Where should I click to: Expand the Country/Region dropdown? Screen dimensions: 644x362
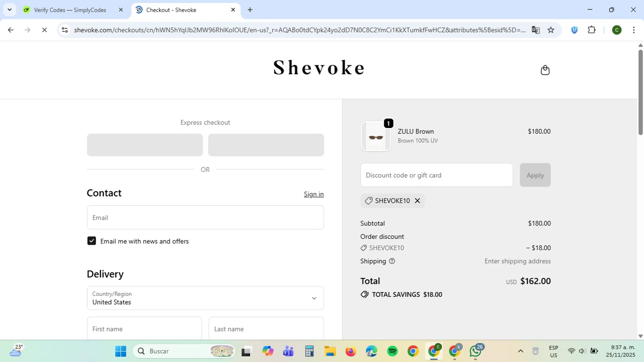(205, 298)
